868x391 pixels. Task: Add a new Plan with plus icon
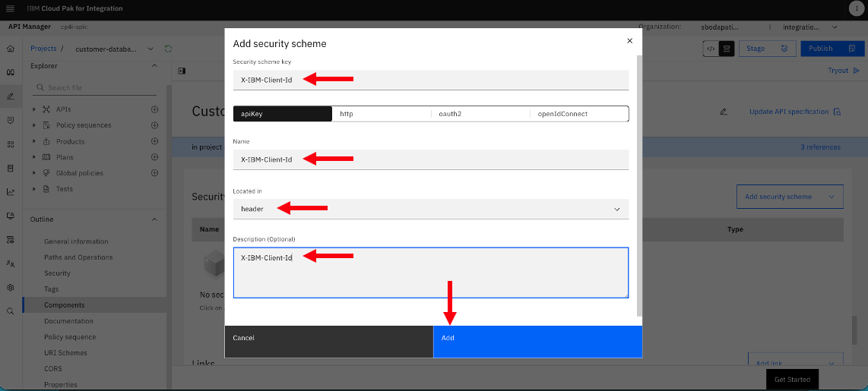tap(155, 157)
